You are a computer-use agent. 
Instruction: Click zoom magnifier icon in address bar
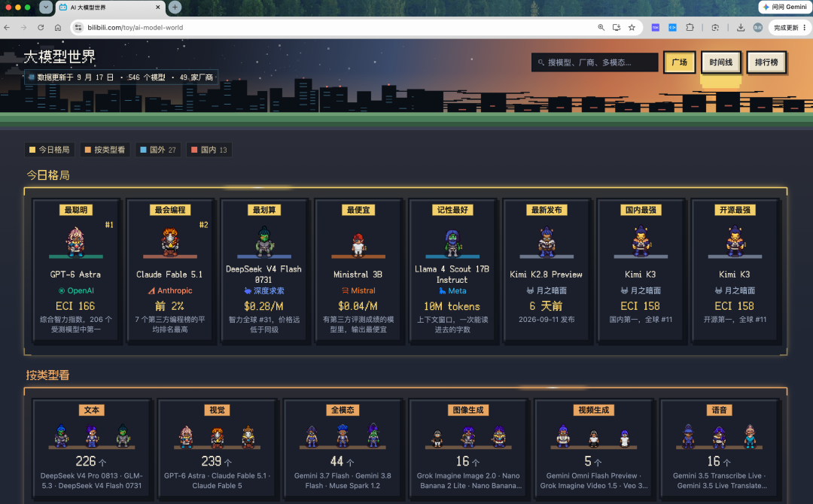[x=601, y=27]
